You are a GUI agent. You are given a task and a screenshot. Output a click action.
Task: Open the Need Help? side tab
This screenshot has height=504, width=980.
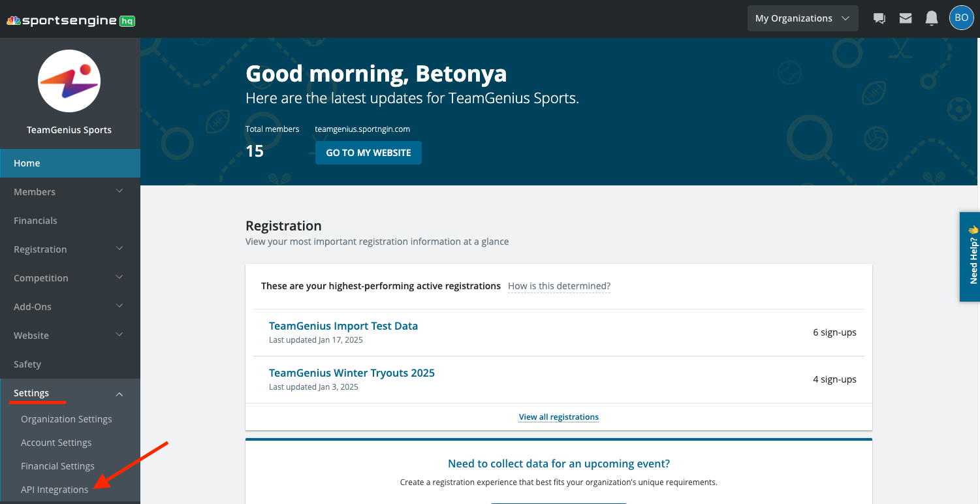(x=970, y=257)
